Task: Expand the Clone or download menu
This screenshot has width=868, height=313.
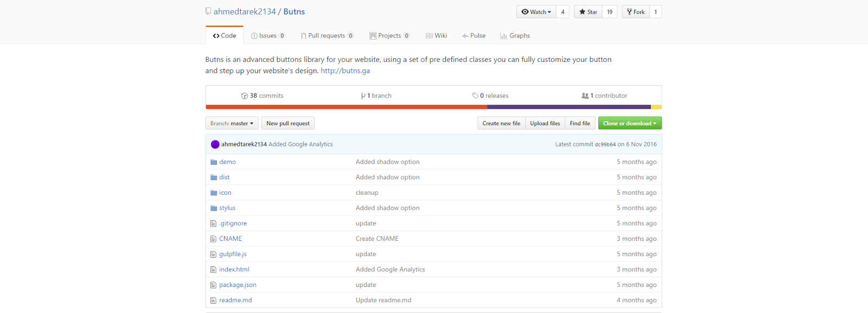Action: [x=630, y=123]
